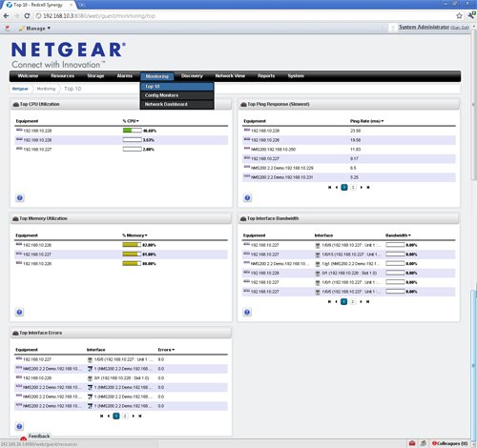Click device icon for 192.168.10.228 in CPU panel

click(x=19, y=130)
